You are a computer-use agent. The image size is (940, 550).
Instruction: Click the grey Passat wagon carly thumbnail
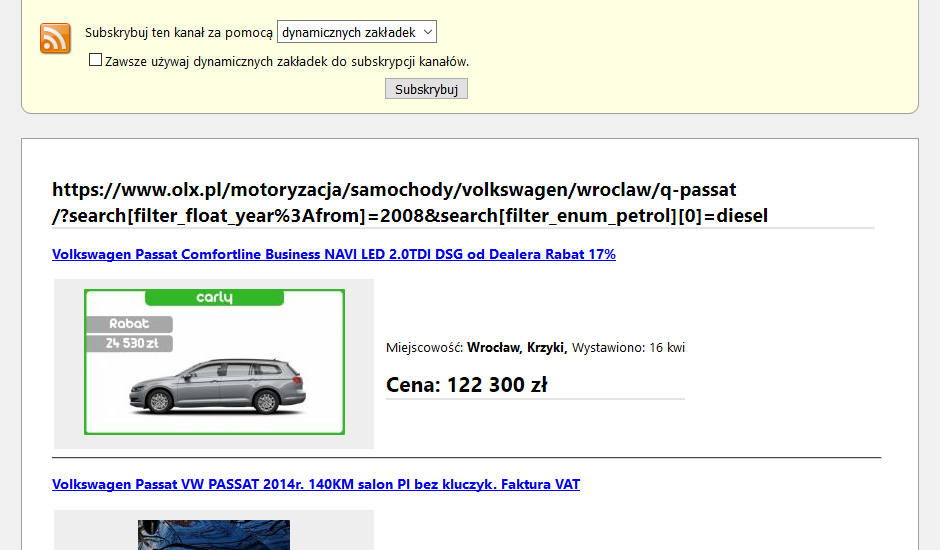(x=215, y=362)
